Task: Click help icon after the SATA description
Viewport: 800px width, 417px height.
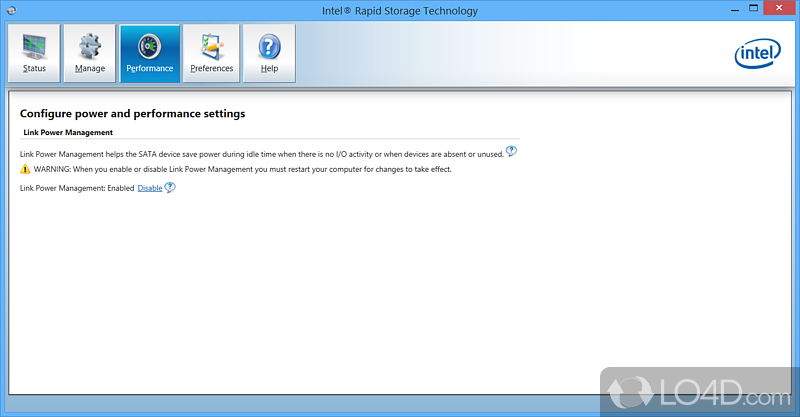Action: [x=511, y=152]
